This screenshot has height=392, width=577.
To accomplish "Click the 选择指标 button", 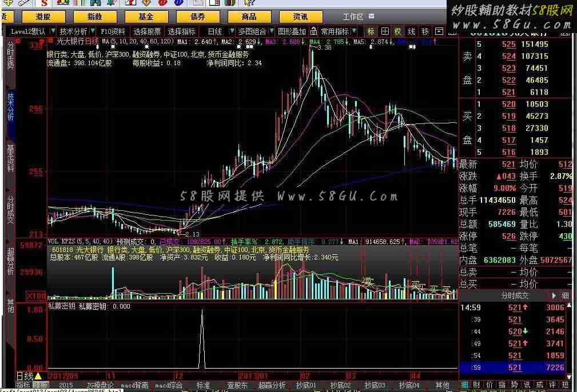I will [181, 31].
